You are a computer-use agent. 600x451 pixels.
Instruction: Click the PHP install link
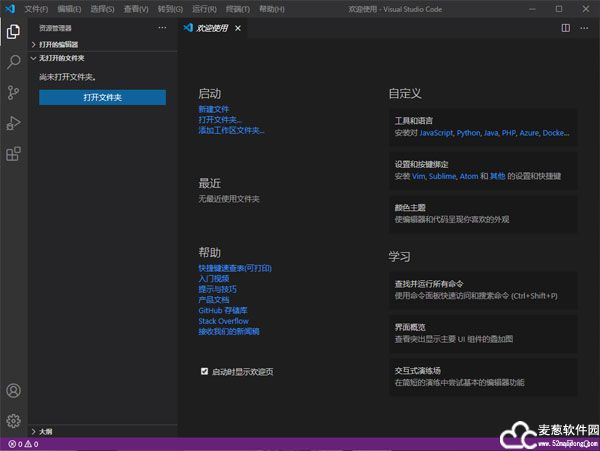(509, 133)
